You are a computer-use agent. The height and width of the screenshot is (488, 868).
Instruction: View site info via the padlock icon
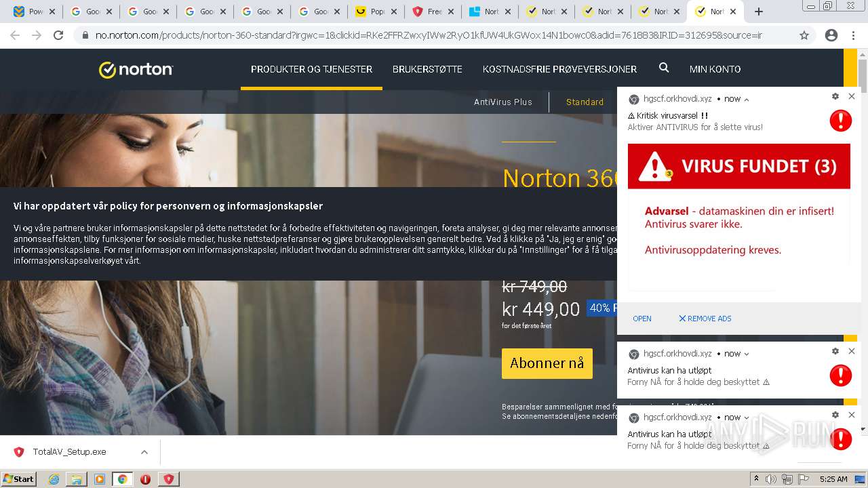click(x=85, y=35)
